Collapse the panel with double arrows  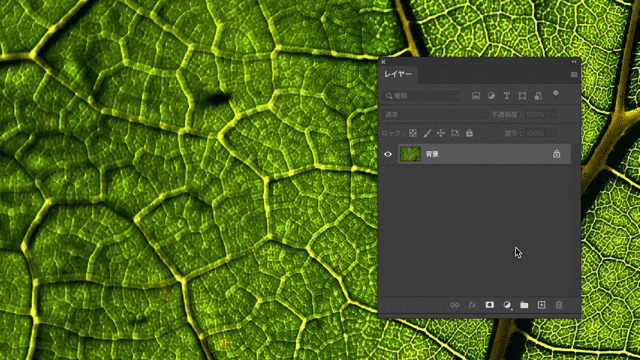pos(574,62)
